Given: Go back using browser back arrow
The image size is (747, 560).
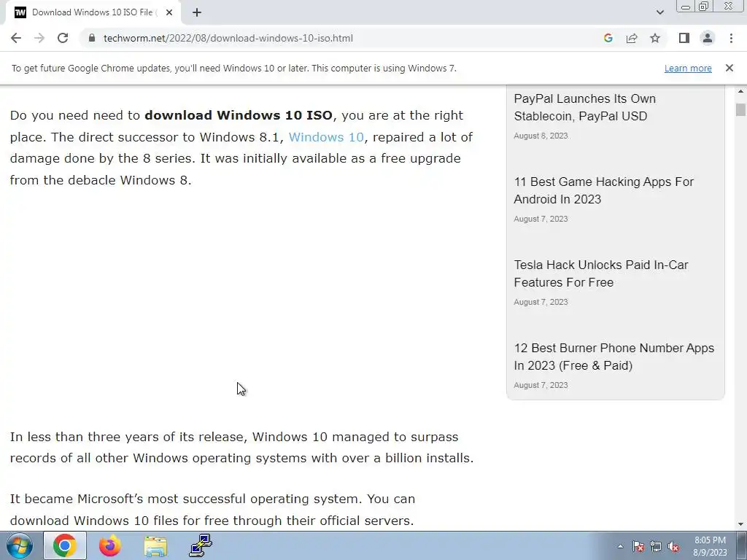Looking at the screenshot, I should (16, 38).
